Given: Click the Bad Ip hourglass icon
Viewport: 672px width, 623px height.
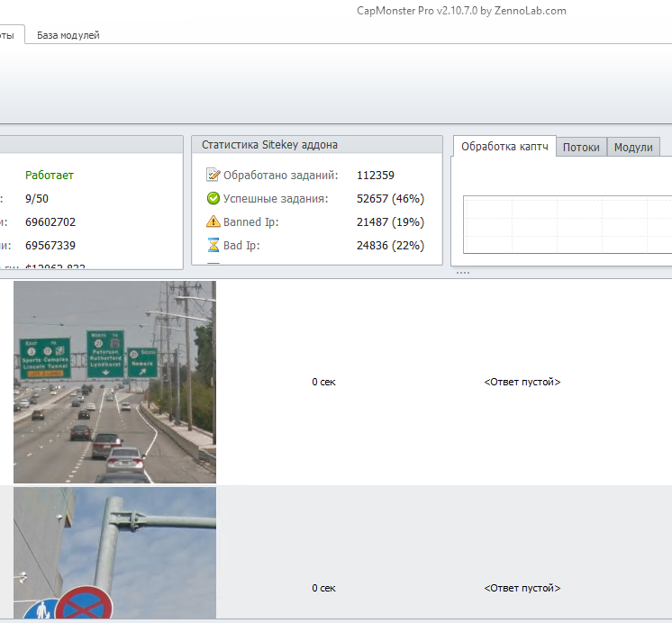Looking at the screenshot, I should [x=213, y=245].
